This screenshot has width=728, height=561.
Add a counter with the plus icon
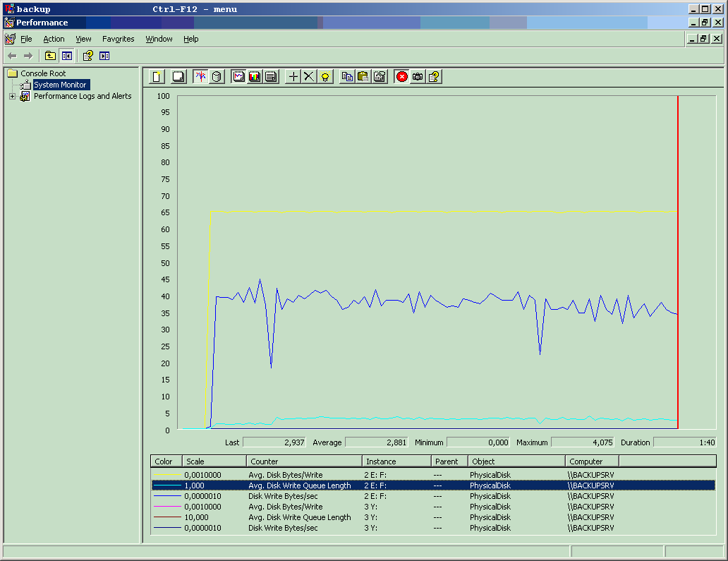[293, 76]
